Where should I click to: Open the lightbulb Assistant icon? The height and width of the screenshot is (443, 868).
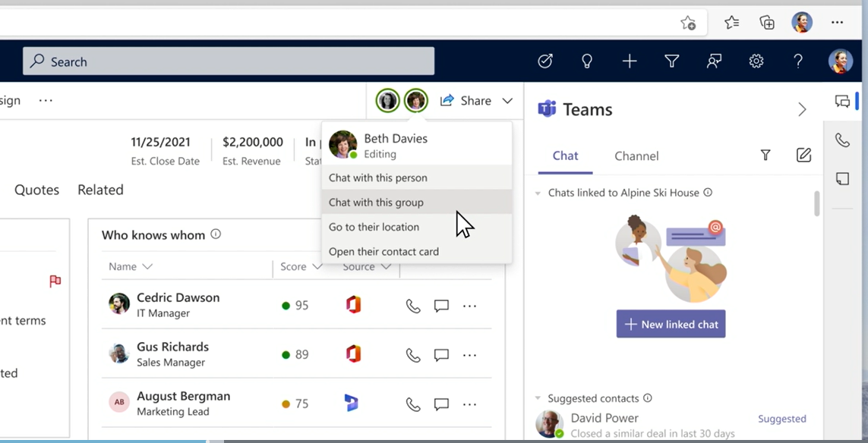pos(587,61)
